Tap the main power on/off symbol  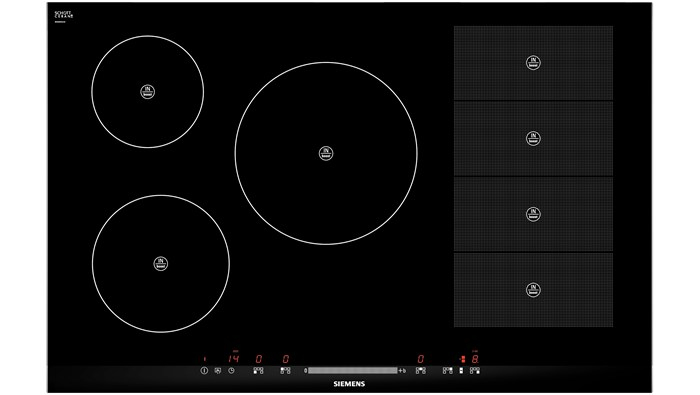point(204,370)
